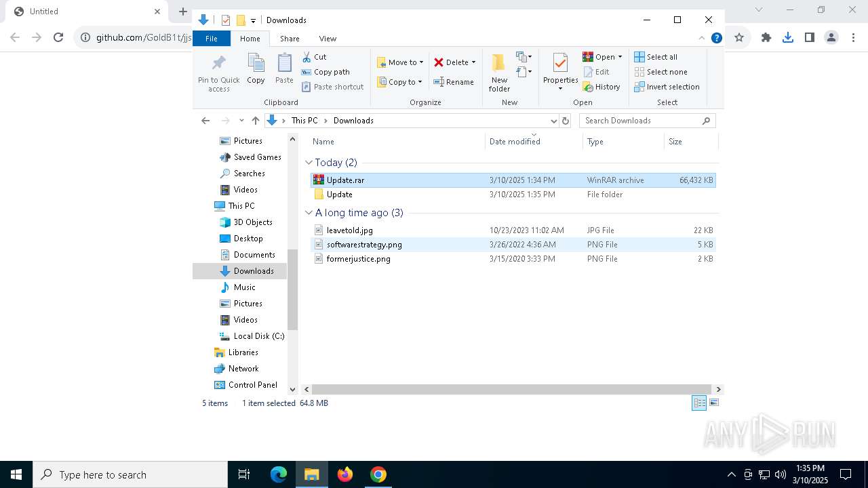868x488 pixels.
Task: Click Paste shortcut in the ribbon
Action: [332, 87]
